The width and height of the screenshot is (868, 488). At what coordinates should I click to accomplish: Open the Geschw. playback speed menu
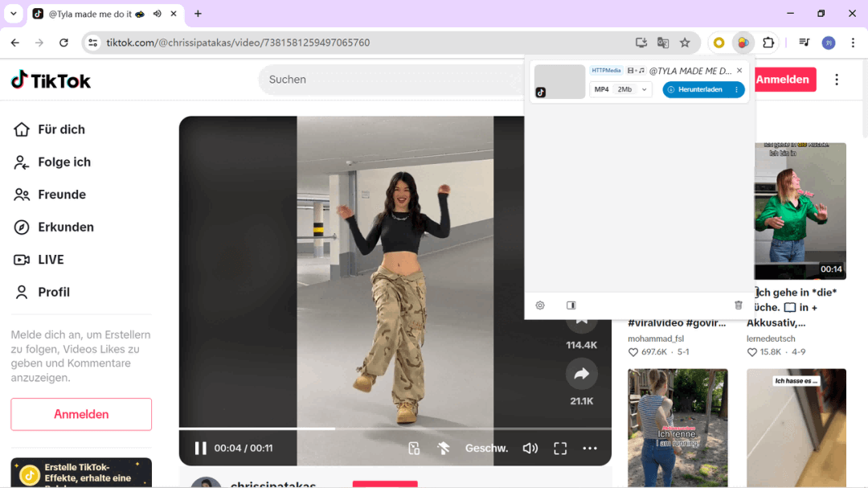point(486,448)
